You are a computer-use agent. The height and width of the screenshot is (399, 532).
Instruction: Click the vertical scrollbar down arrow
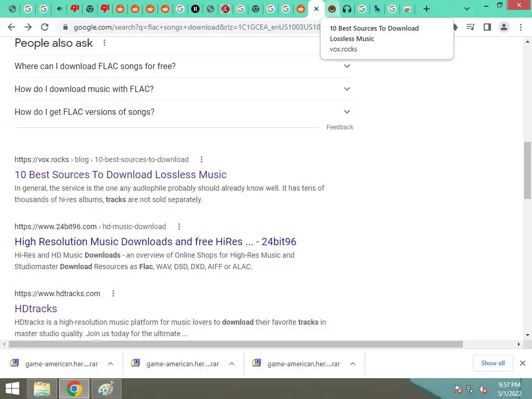pyautogui.click(x=527, y=335)
